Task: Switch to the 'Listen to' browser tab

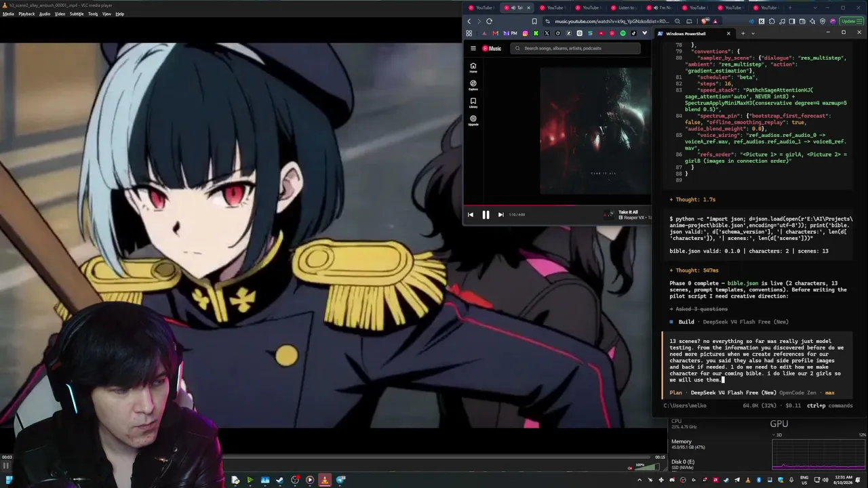Action: 623,7
